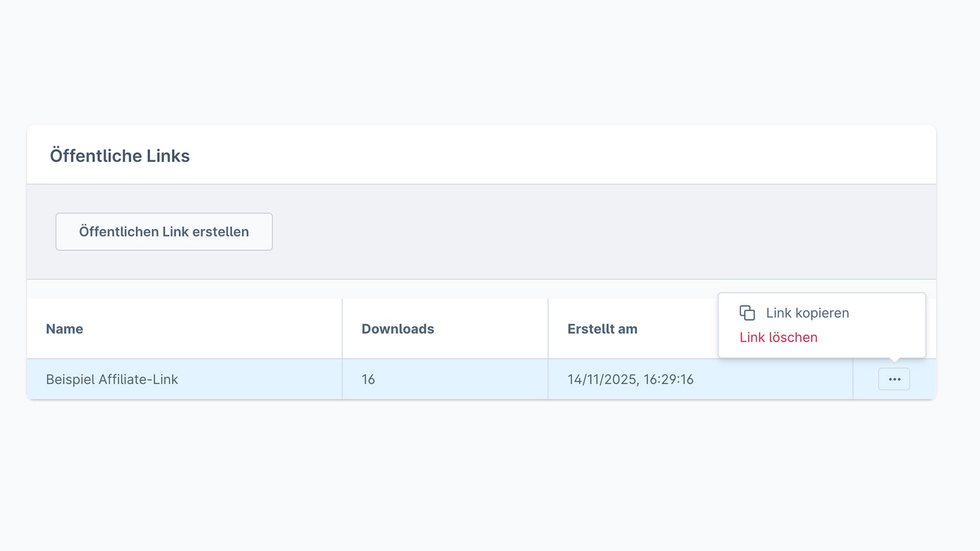Click empty space in popup right of Link löschen
This screenshot has width=980, height=551.
(x=873, y=337)
